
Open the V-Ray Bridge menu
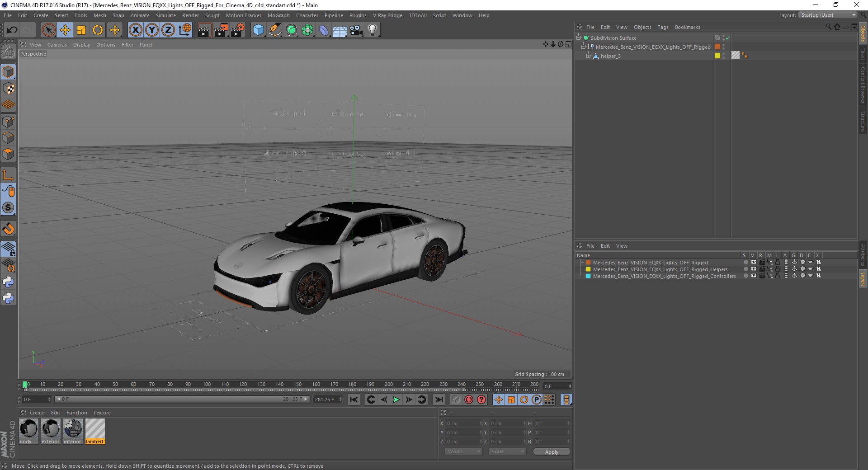click(387, 15)
